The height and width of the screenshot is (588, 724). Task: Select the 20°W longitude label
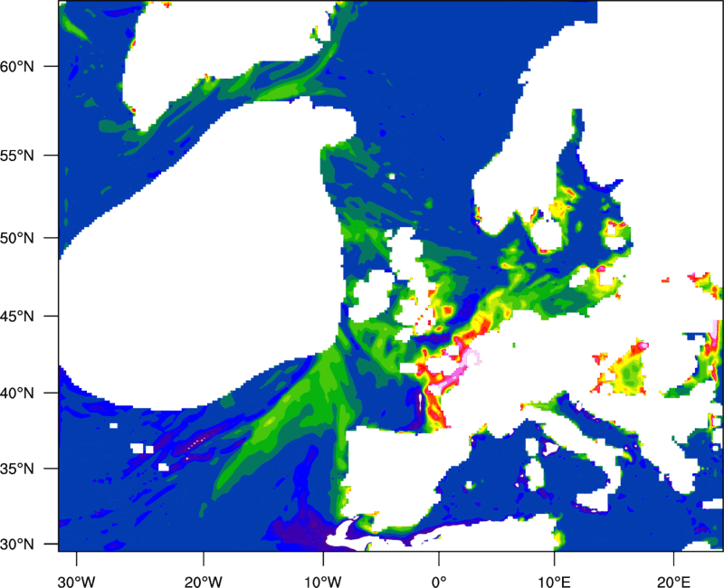coord(204,569)
